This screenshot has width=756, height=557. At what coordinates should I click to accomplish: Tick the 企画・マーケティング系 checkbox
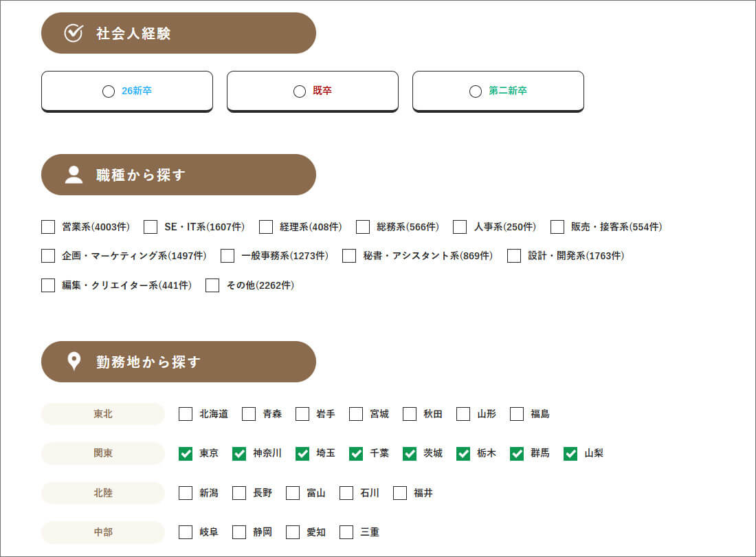point(48,256)
